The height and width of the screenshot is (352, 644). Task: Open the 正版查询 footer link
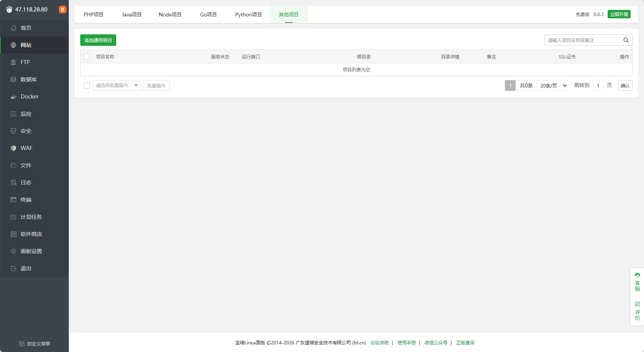point(465,343)
